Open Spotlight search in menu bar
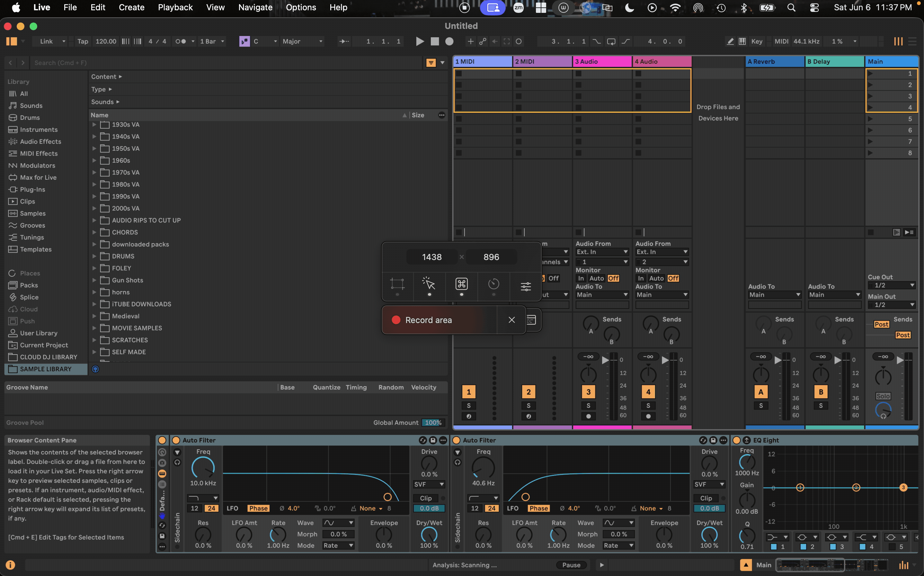Screen dimensions: 924x576 coord(791,8)
